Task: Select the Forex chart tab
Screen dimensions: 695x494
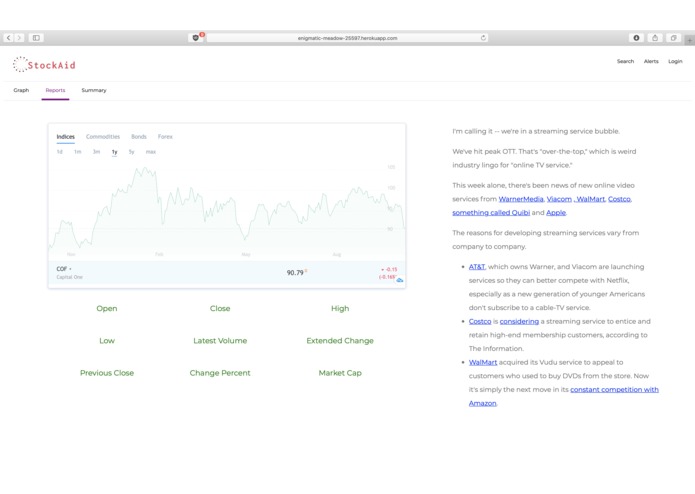Action: [165, 136]
